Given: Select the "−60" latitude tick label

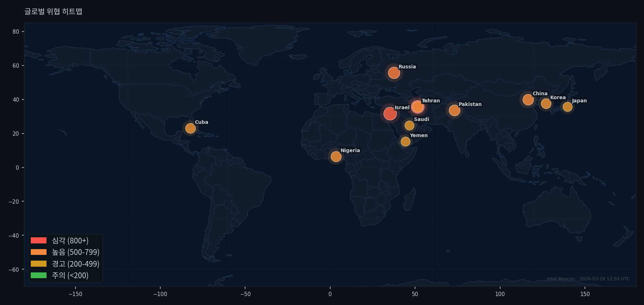Looking at the screenshot, I should coord(14,270).
